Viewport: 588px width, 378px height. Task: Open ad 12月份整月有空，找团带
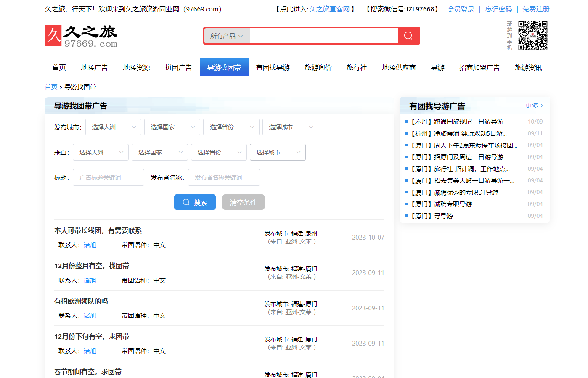pyautogui.click(x=92, y=266)
